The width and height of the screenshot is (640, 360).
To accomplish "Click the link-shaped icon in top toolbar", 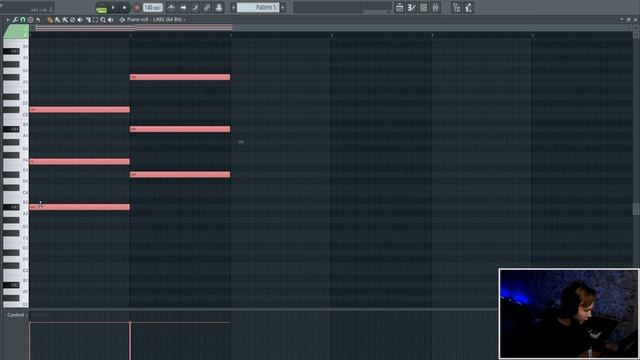I will 207,7.
